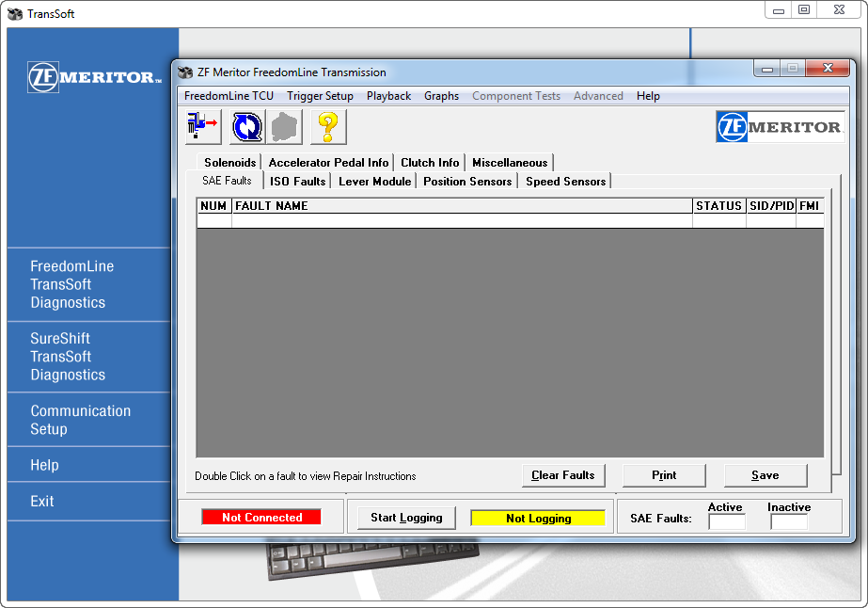Click the red Not Connected status indicator
The height and width of the screenshot is (608, 868).
(x=261, y=518)
